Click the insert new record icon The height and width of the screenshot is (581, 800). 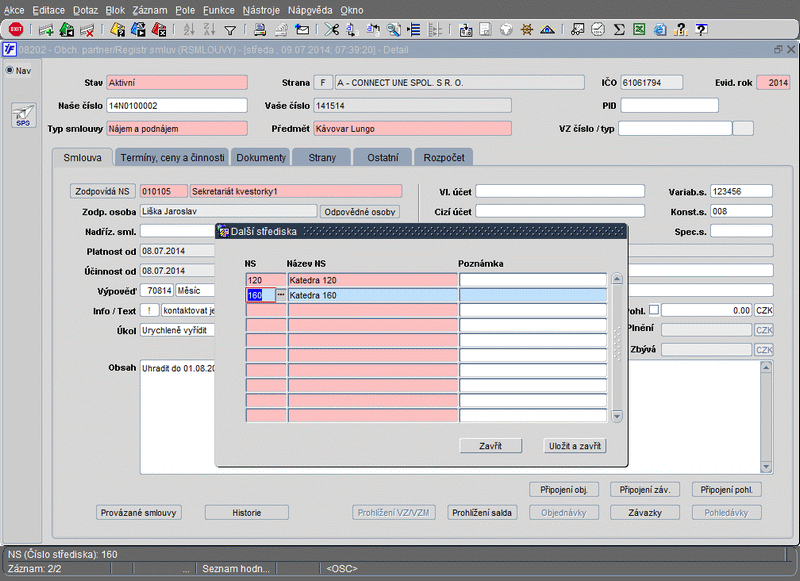[46, 30]
